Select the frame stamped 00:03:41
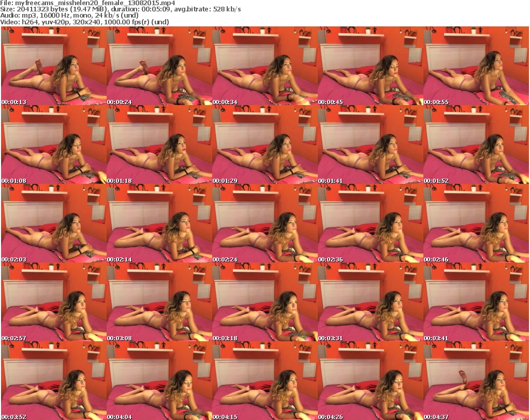Image resolution: width=530 pixels, height=420 pixels. pos(476,302)
